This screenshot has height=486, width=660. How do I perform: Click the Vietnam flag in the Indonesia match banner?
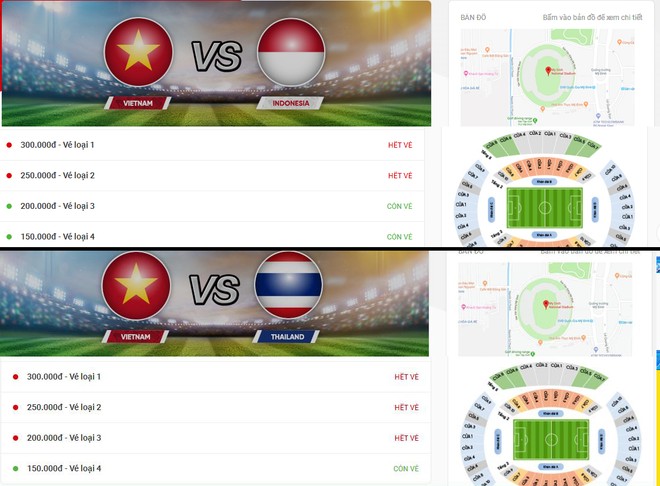tap(138, 52)
